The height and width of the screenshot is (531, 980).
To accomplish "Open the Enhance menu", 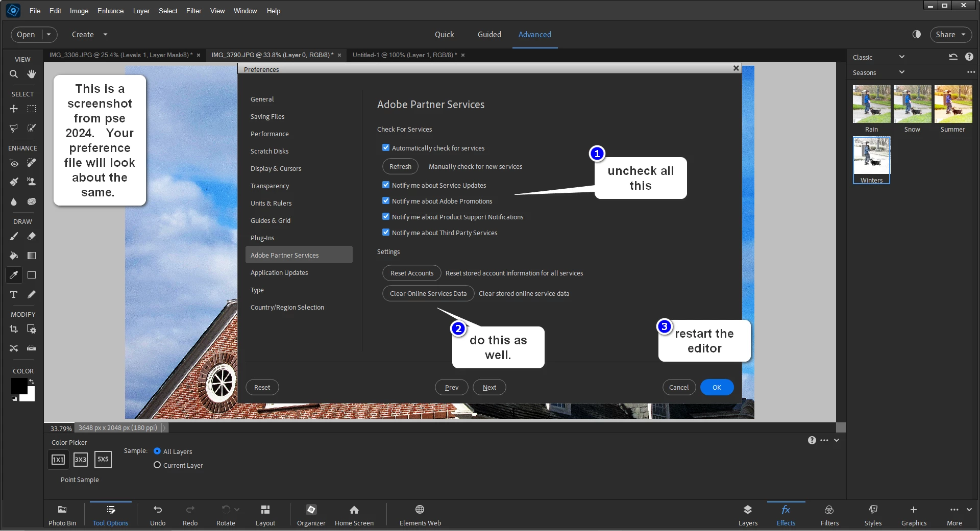I will point(110,11).
